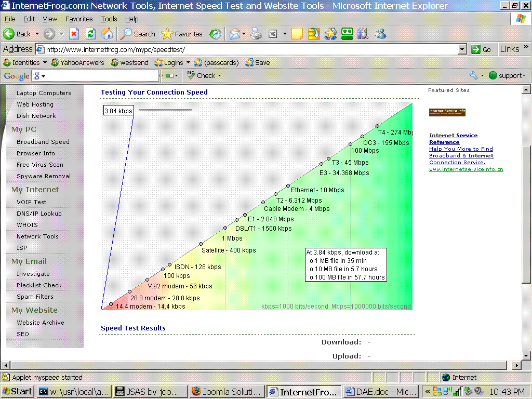Stop loading with the red X icon
Image resolution: width=532 pixels, height=399 pixels.
click(x=74, y=34)
